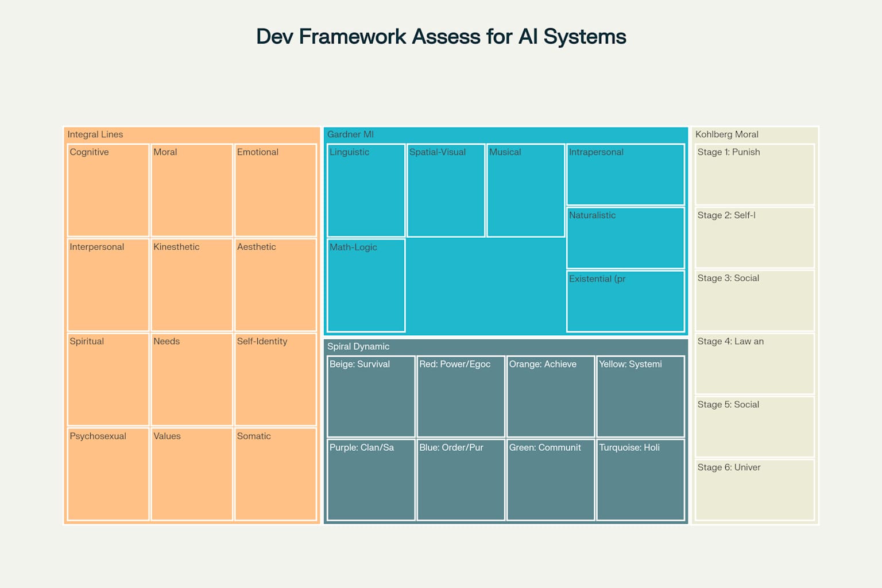Viewport: 882px width, 588px height.
Task: Click the Moral box under Integral Lines
Action: coord(192,190)
